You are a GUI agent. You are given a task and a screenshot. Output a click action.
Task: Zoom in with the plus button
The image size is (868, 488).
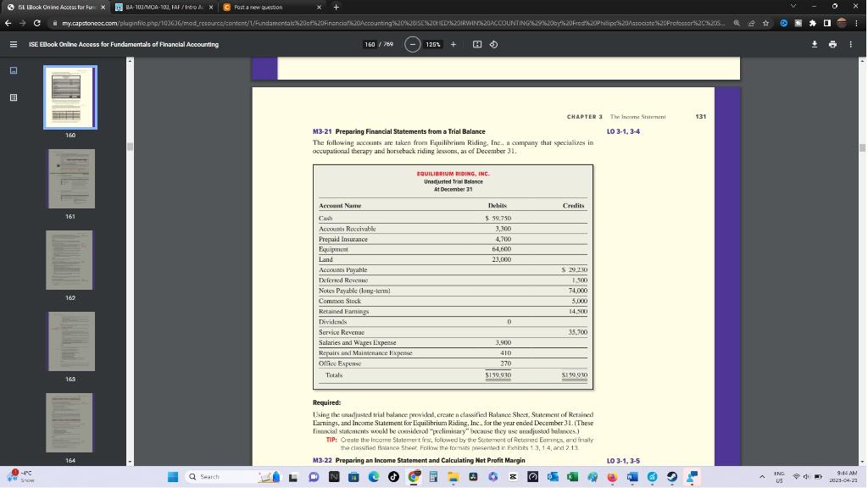pos(453,44)
